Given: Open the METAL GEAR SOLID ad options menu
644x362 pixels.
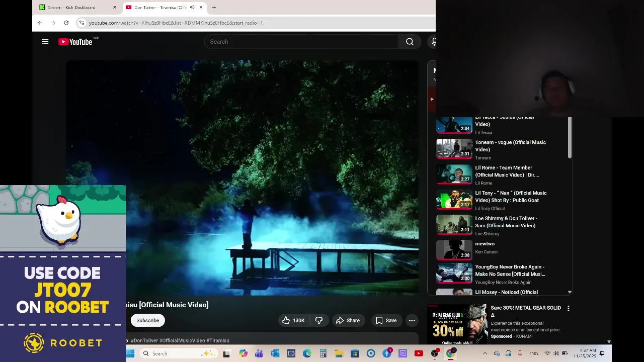Looking at the screenshot, I should pyautogui.click(x=569, y=308).
